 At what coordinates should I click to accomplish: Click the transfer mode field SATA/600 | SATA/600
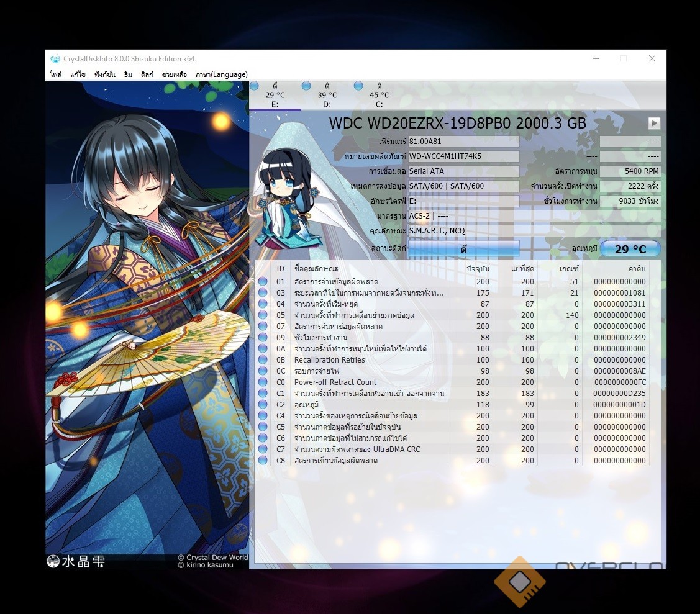(x=463, y=186)
